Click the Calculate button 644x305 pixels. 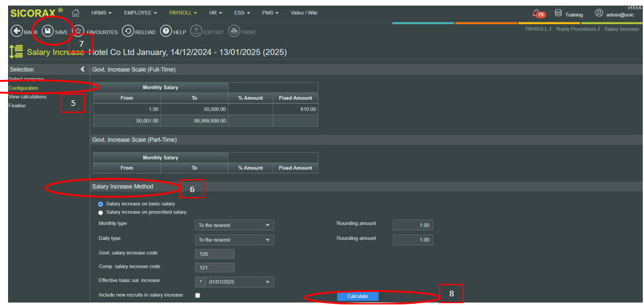357,296
